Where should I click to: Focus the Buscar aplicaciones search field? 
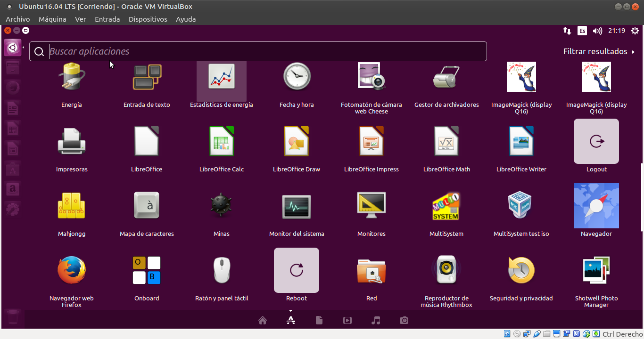click(258, 51)
